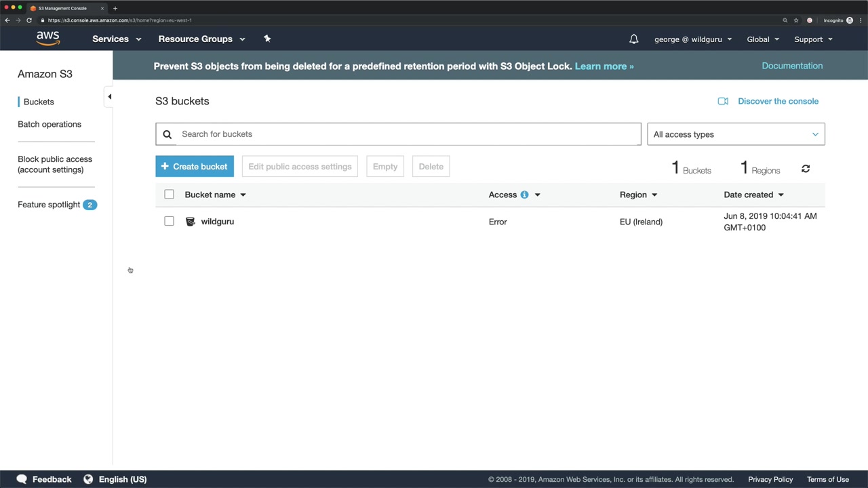Click the Feedback link in footer

(x=52, y=479)
